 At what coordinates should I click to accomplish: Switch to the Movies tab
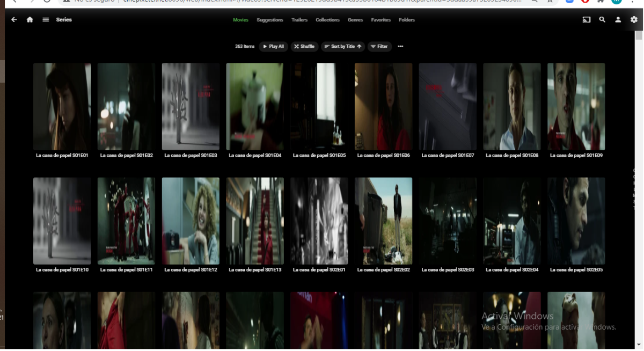tap(240, 20)
